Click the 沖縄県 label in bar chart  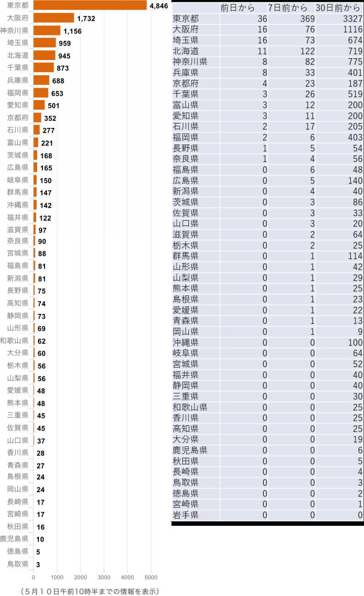pos(18,205)
